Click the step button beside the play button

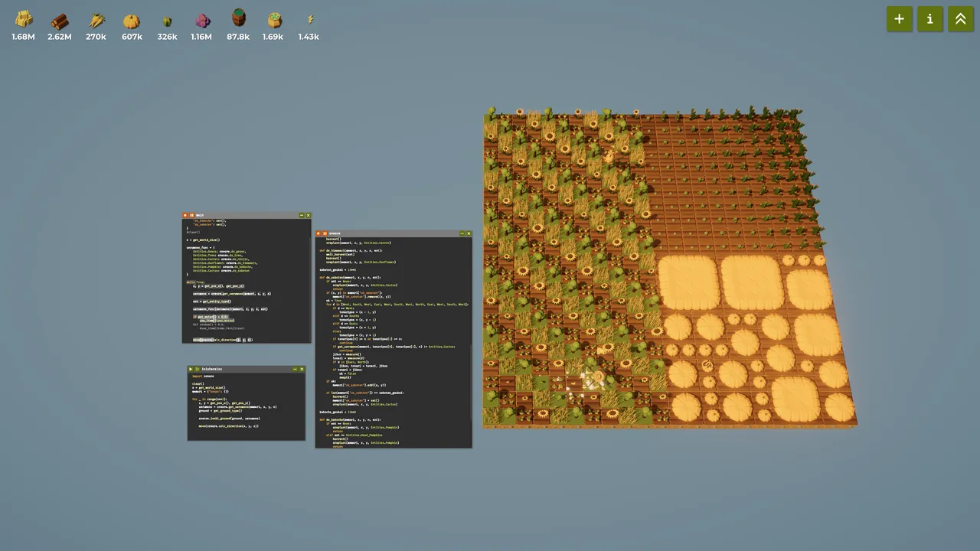tap(197, 369)
